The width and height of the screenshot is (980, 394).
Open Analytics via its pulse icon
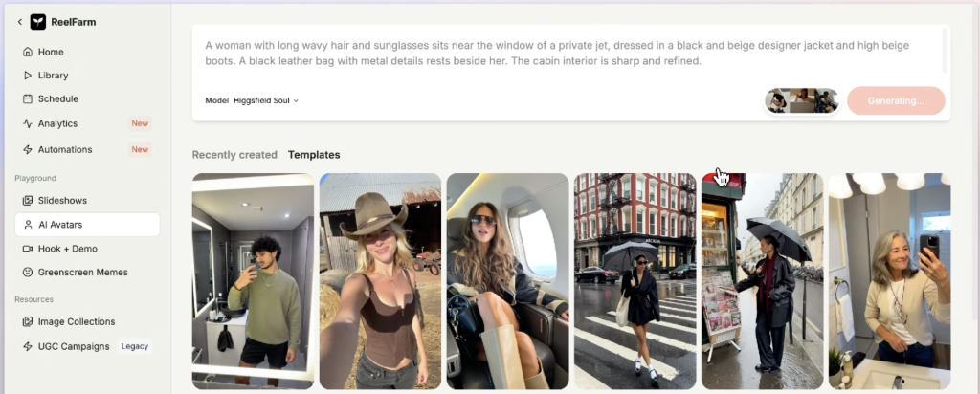[28, 123]
